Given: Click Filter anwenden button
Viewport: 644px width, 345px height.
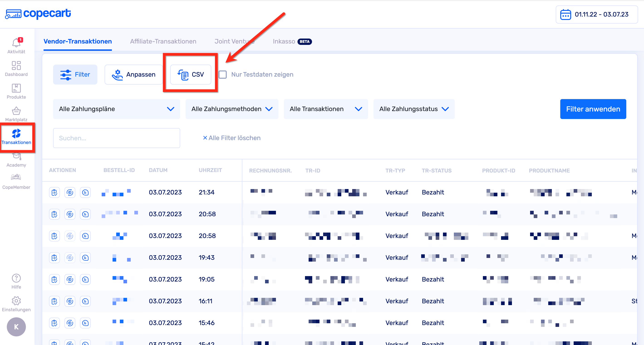Looking at the screenshot, I should pyautogui.click(x=593, y=109).
